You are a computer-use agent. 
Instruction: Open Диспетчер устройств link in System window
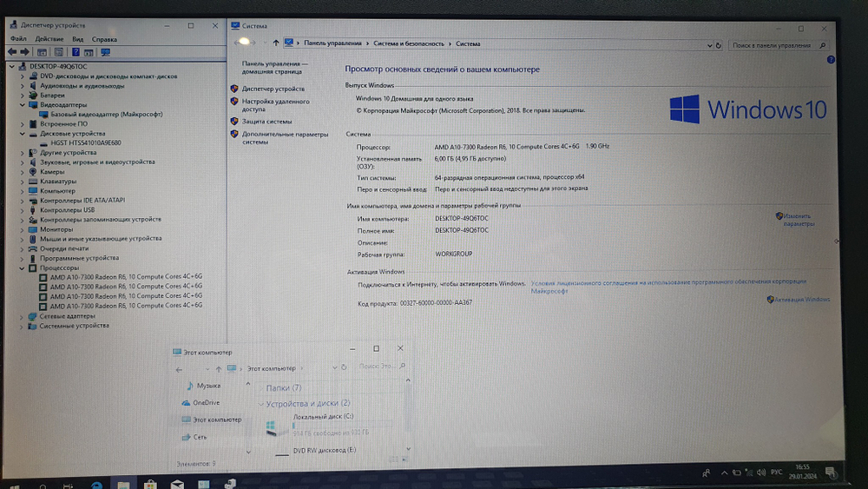click(273, 89)
